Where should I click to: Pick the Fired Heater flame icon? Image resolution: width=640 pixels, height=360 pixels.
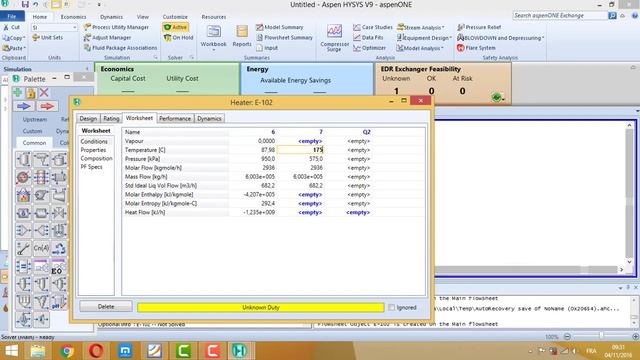click(23, 195)
